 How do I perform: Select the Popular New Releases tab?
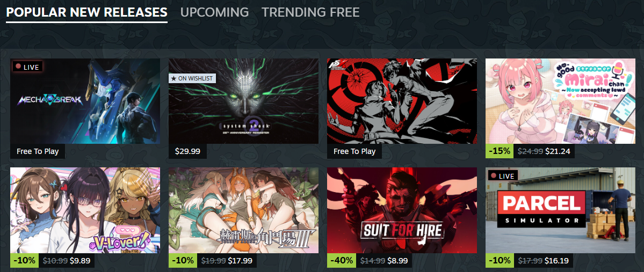click(x=86, y=12)
